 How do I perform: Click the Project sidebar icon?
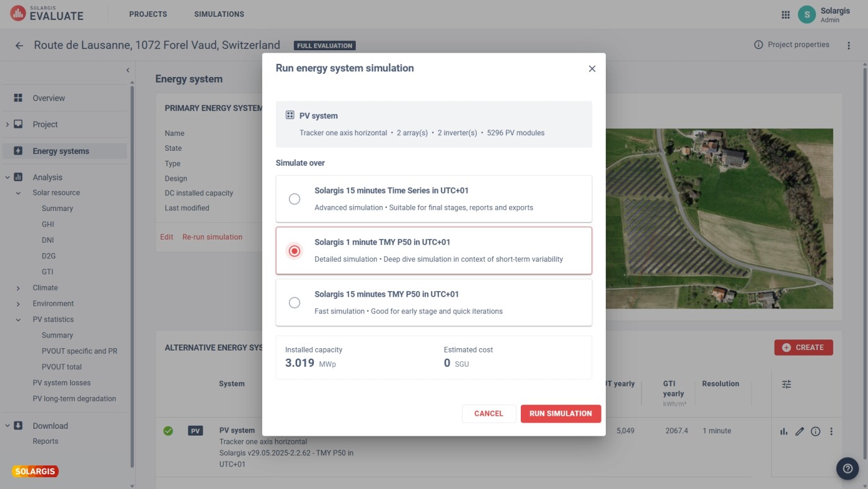tap(18, 124)
